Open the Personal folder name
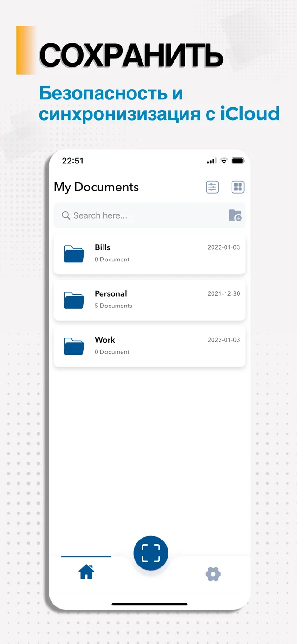The height and width of the screenshot is (644, 297). [111, 293]
